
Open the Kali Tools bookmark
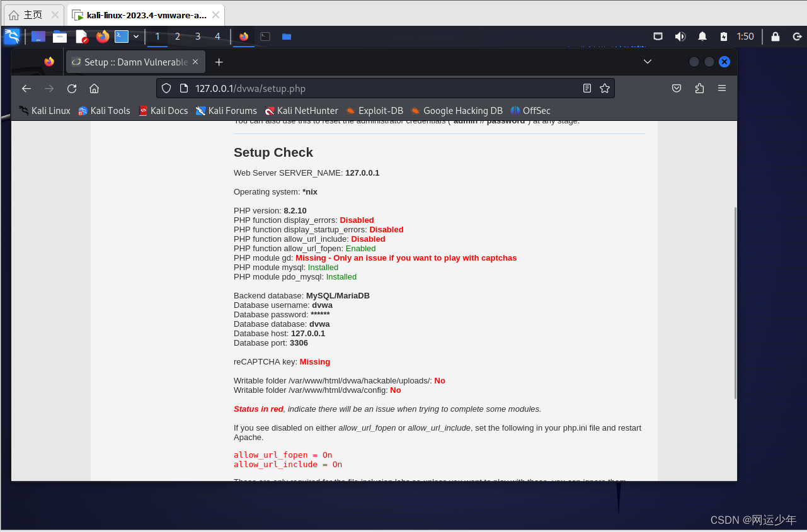pos(104,111)
